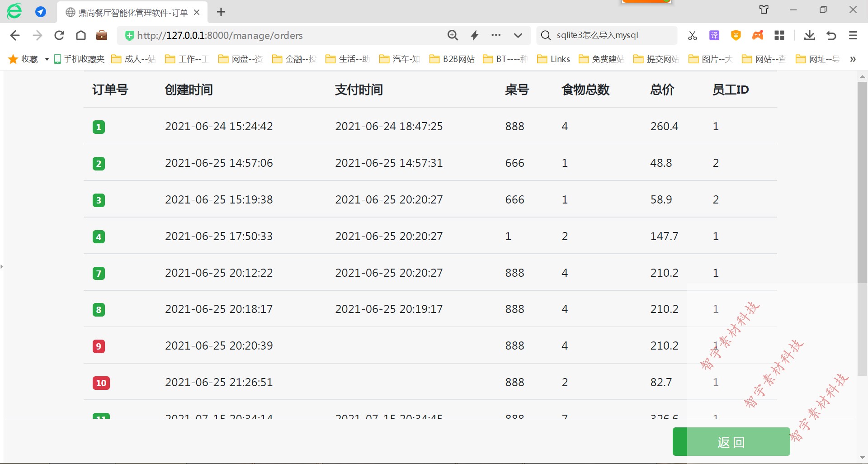Click the 返回 button
Screen dimensions: 868x464
731,442
